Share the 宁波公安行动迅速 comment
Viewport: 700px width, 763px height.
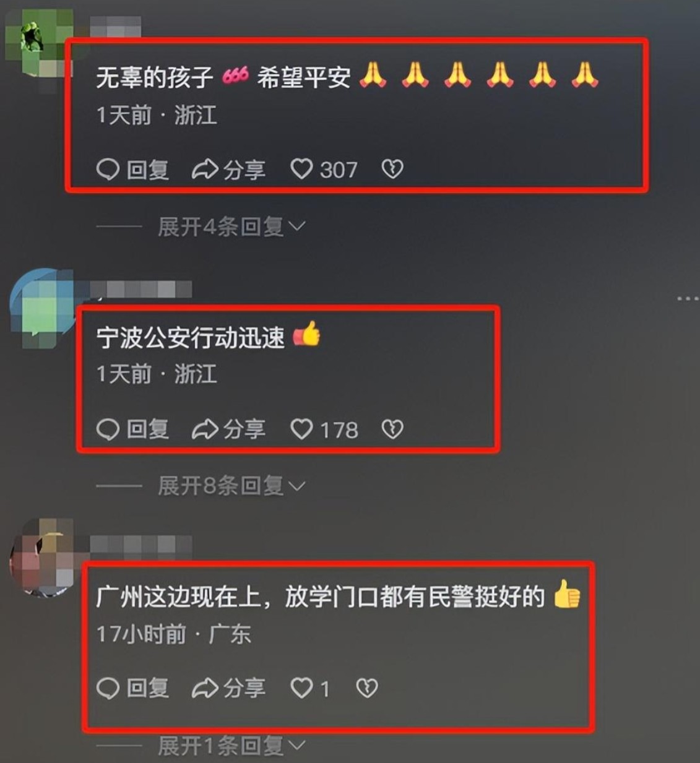point(228,429)
